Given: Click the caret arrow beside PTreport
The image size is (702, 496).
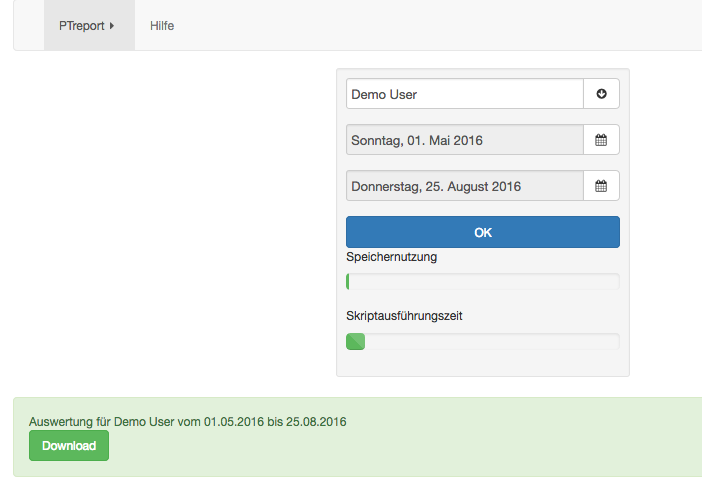Looking at the screenshot, I should tap(112, 26).
